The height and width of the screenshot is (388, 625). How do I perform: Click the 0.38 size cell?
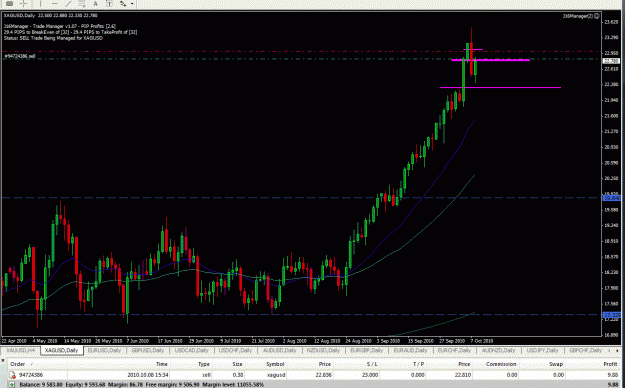click(238, 375)
